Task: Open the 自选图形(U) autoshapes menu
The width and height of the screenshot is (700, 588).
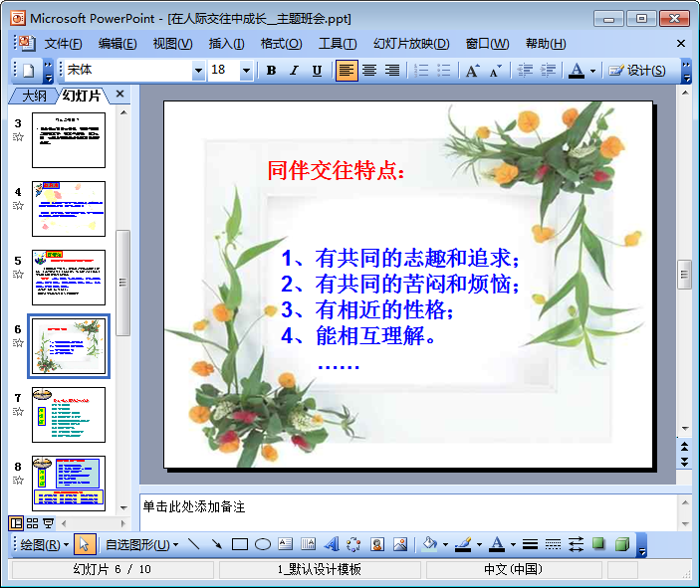Action: click(x=141, y=545)
